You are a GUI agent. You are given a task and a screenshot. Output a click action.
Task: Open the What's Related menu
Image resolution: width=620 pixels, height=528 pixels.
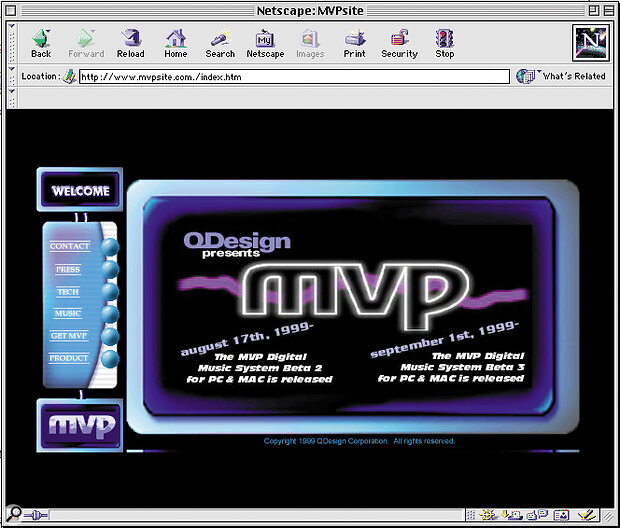(x=561, y=76)
